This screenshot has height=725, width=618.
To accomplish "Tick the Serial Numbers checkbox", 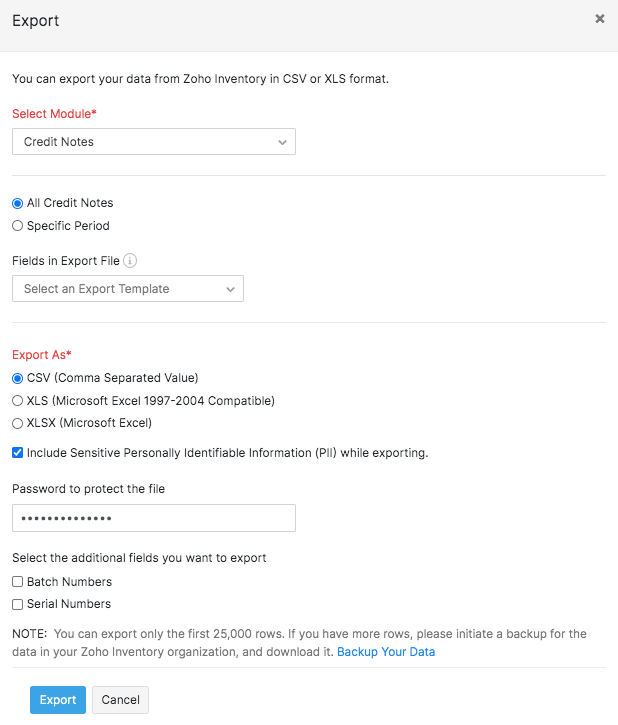I will click(x=18, y=604).
